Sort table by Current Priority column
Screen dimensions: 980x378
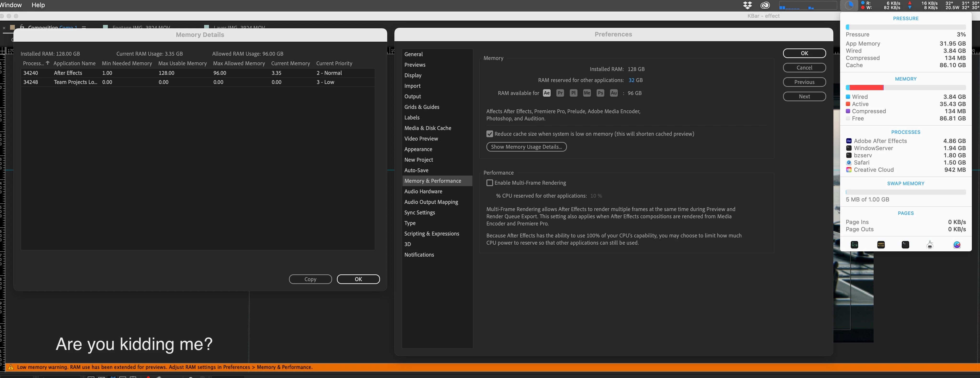click(x=334, y=64)
